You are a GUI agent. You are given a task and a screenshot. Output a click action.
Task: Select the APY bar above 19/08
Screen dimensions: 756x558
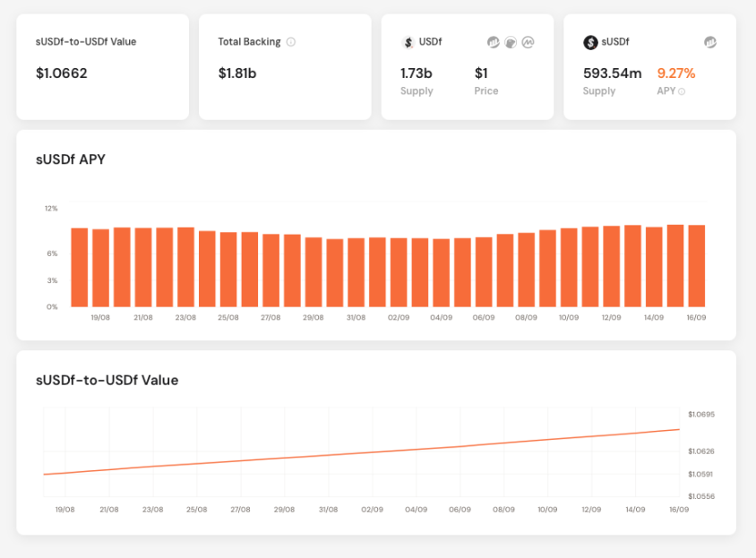tap(100, 268)
